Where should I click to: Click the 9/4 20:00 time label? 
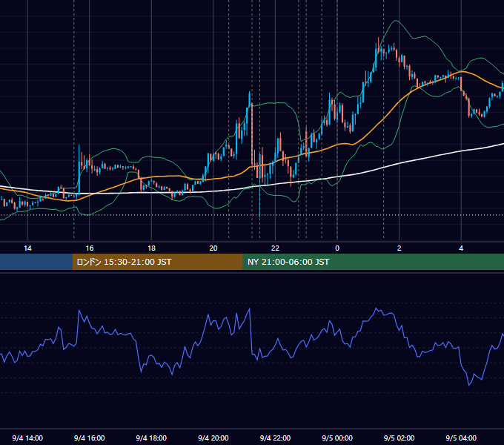click(213, 438)
